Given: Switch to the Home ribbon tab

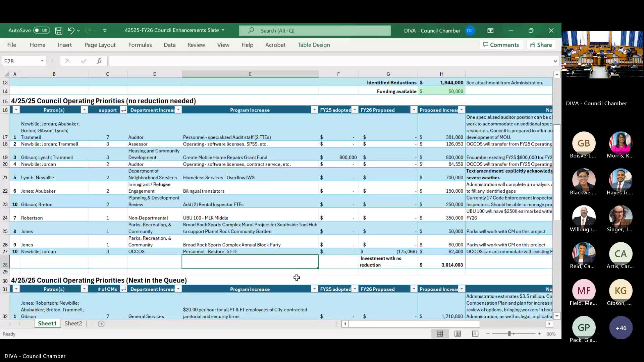Looking at the screenshot, I should coord(38,45).
